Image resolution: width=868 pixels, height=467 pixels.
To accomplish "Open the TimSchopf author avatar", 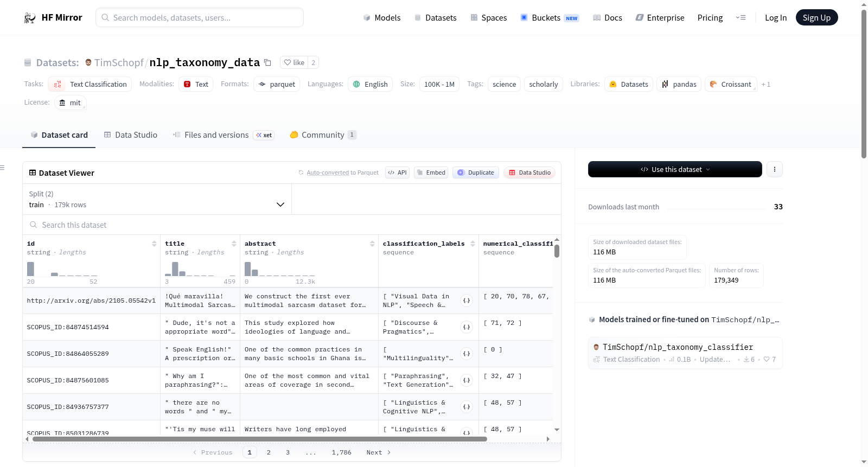I will (x=88, y=62).
